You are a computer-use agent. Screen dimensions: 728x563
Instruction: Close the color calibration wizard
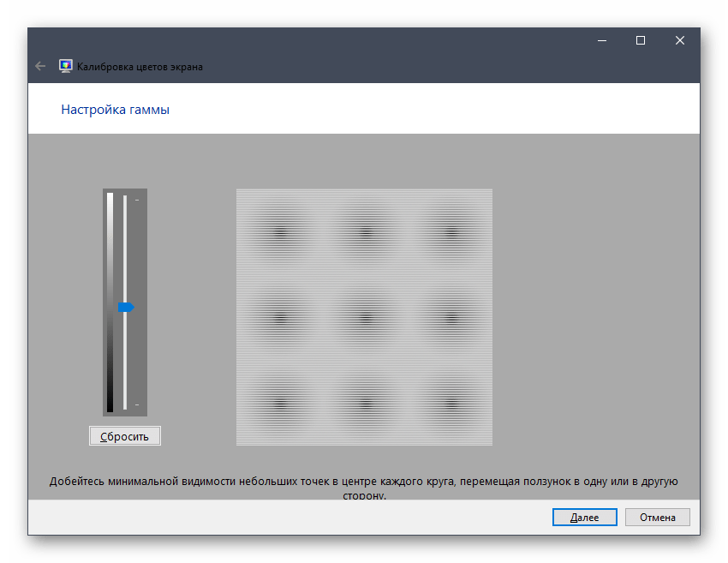click(x=680, y=40)
